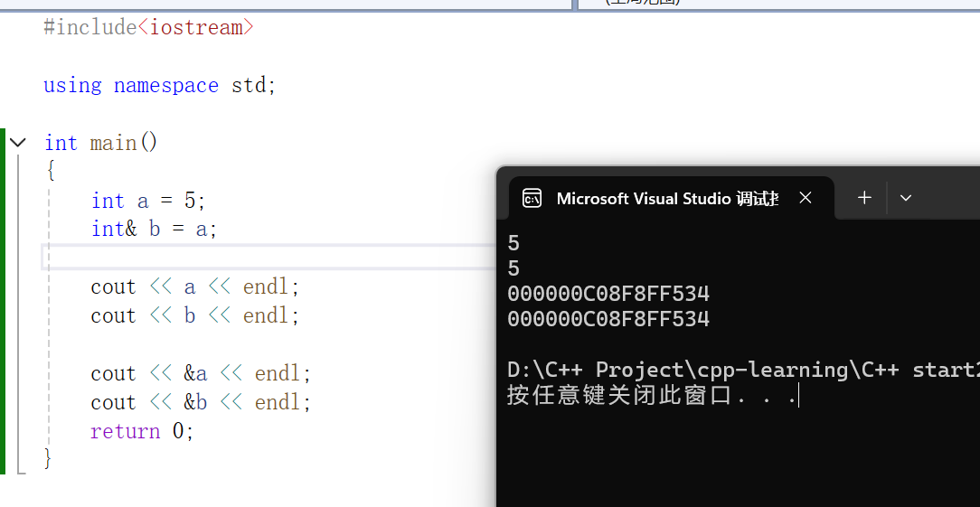This screenshot has width=980, height=507.
Task: Click the 'int& b = a;' line
Action: tap(154, 229)
